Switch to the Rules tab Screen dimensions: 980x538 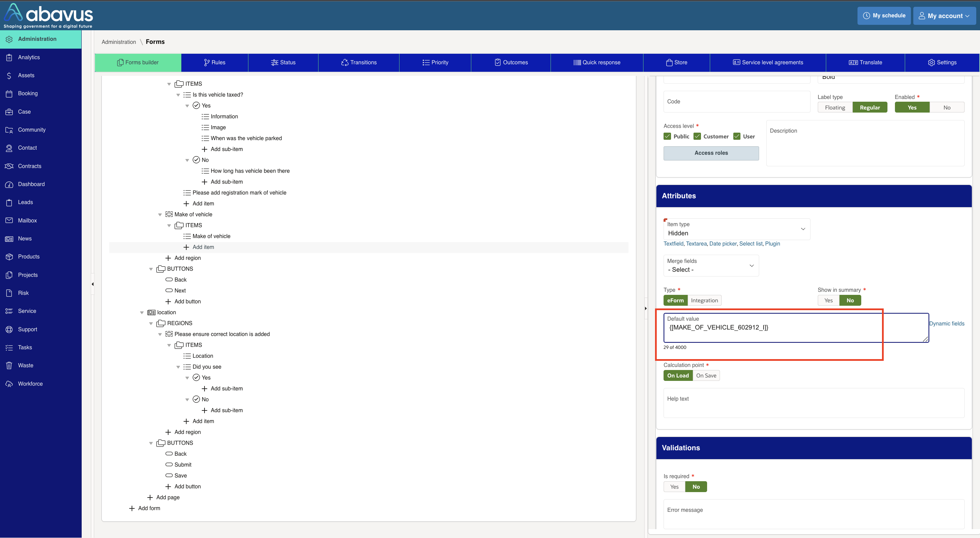(x=215, y=62)
